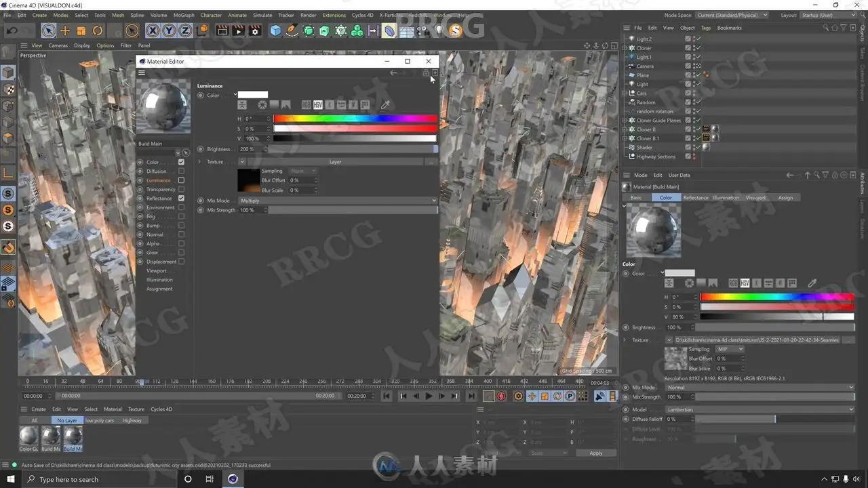
Task: Open the Mix Mode dropdown showing Multiply
Action: tap(338, 201)
